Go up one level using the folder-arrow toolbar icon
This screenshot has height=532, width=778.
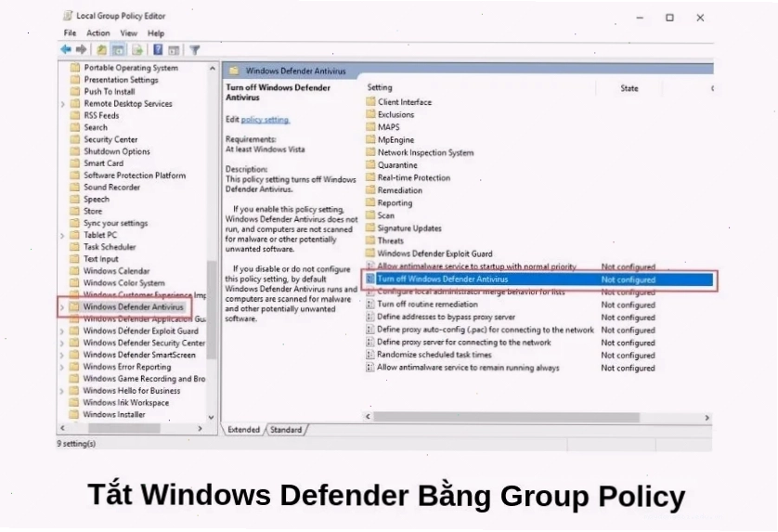(101, 49)
